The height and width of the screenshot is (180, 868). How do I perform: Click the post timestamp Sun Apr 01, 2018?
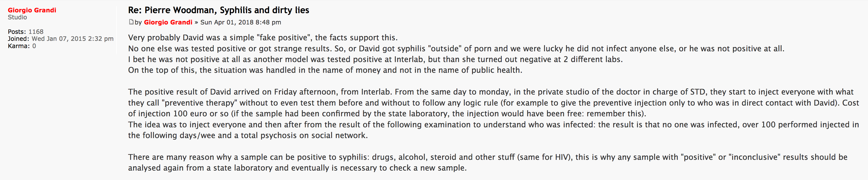[241, 22]
